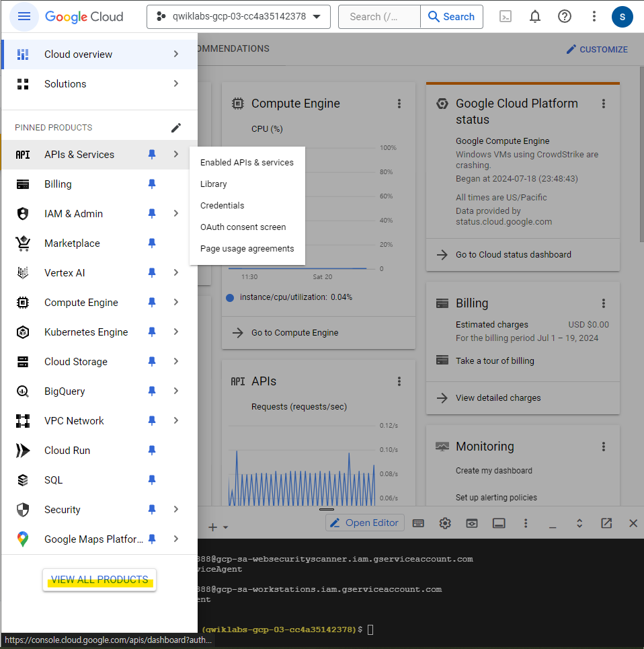Unpin Vertex AI from pinned products

152,273
